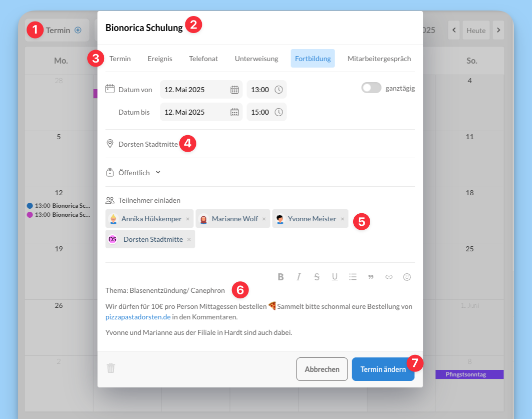The height and width of the screenshot is (419, 532).
Task: Open the 15:00 end time picker
Action: [279, 112]
